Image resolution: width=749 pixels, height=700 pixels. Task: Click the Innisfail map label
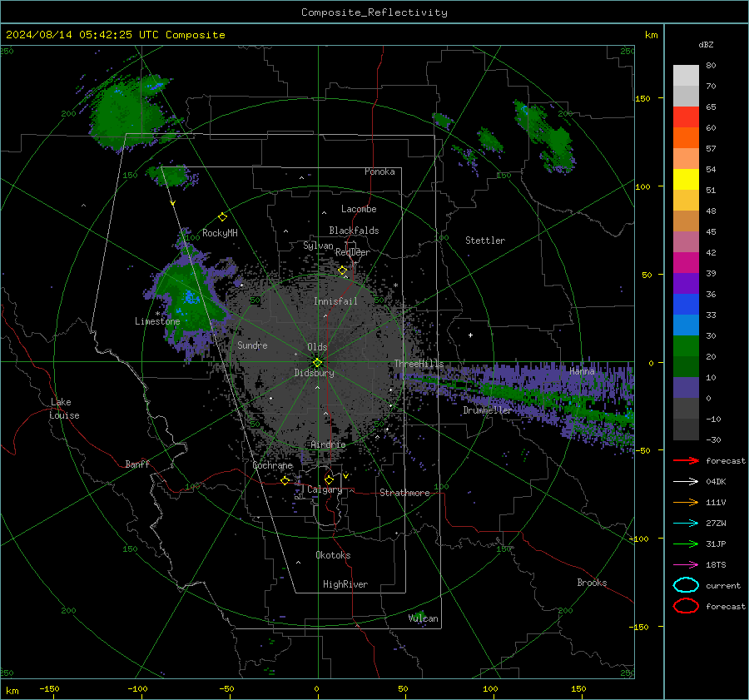pyautogui.click(x=335, y=301)
